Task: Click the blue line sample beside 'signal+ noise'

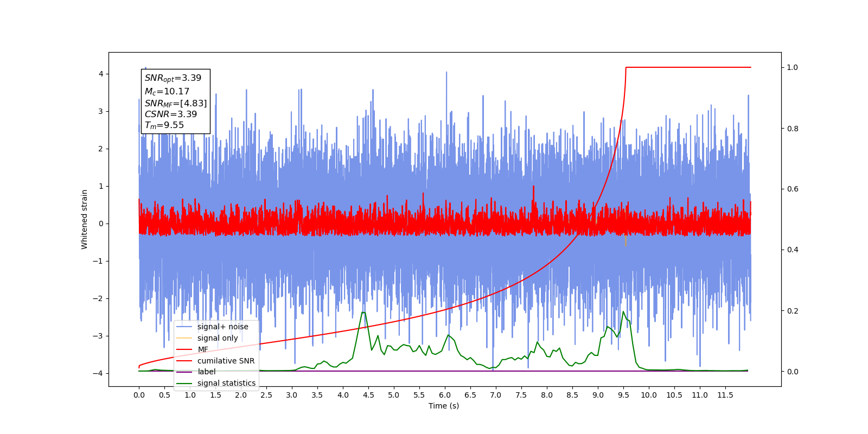Action: pyautogui.click(x=184, y=327)
